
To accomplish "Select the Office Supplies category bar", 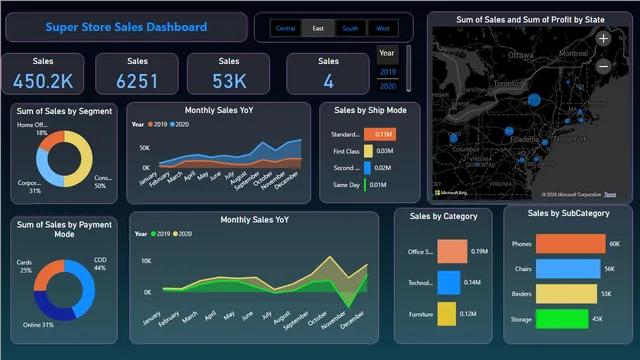I will (x=452, y=251).
